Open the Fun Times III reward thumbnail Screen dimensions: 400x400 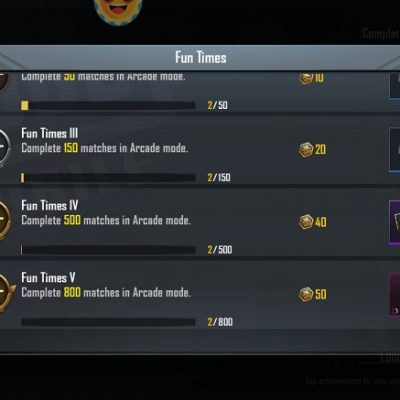click(394, 150)
